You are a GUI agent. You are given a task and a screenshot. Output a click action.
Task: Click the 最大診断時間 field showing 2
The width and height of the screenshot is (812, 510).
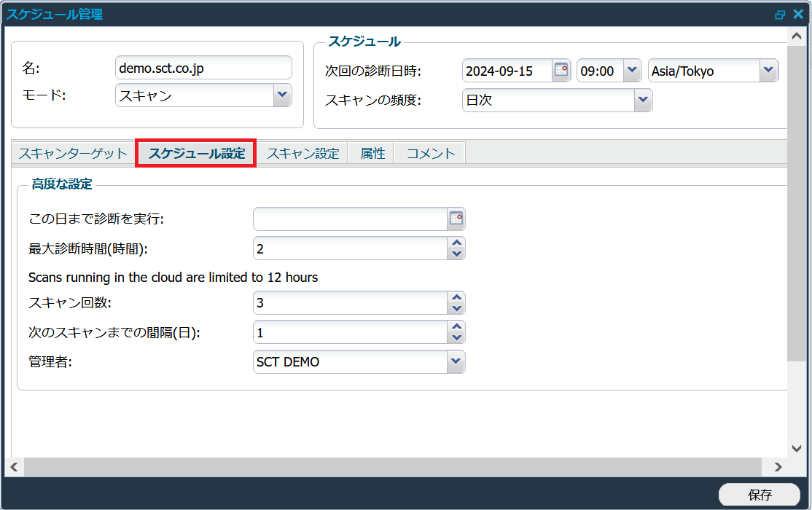point(350,248)
